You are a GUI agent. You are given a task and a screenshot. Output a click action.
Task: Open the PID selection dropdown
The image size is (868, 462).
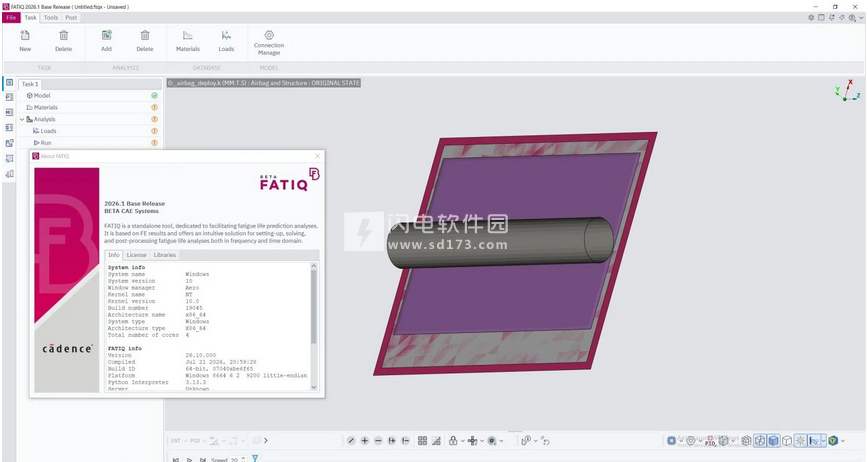click(x=198, y=441)
